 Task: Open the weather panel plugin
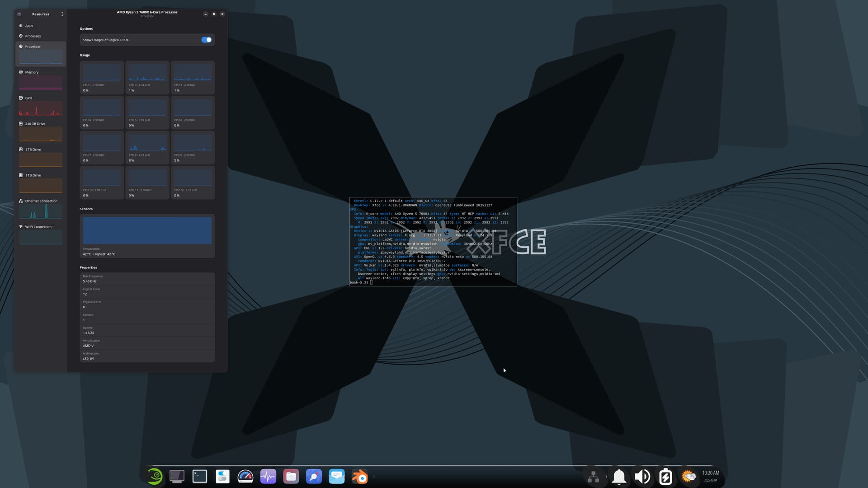click(689, 476)
